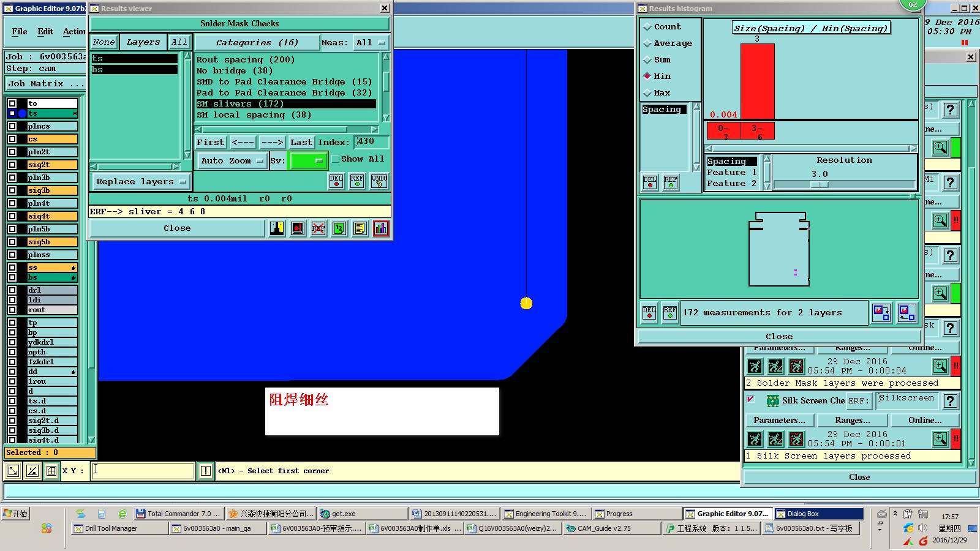Select the None layers tab

coord(104,42)
